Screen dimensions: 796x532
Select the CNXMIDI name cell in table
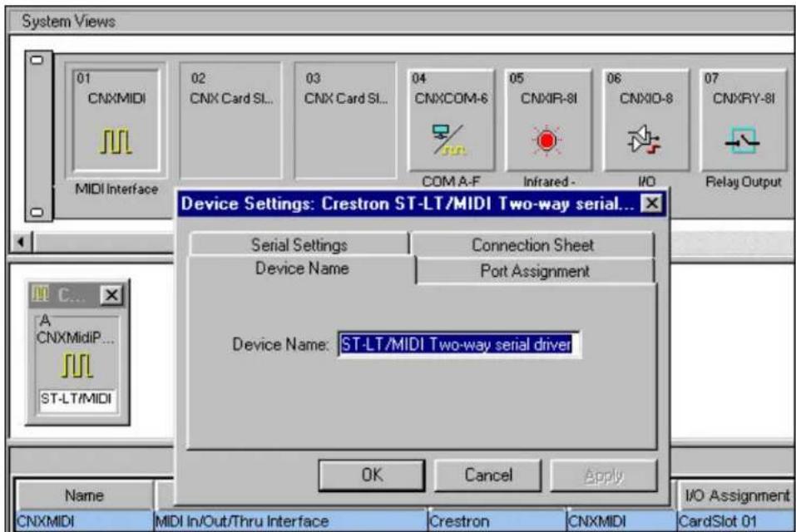tap(85, 521)
